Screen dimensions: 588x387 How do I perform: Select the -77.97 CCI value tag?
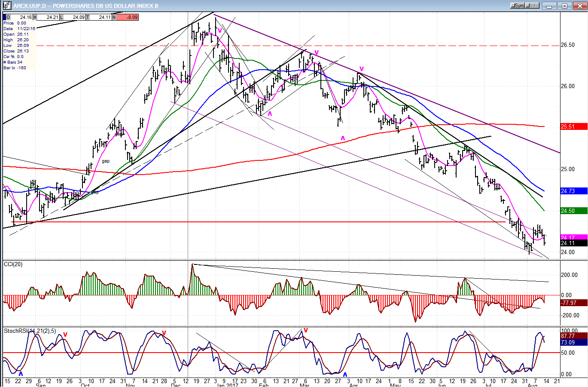click(x=573, y=303)
